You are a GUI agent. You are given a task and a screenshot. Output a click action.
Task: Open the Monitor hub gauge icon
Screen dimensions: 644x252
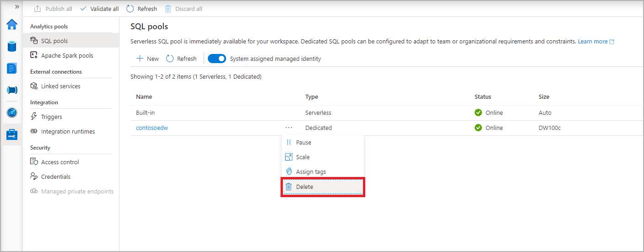click(x=12, y=113)
